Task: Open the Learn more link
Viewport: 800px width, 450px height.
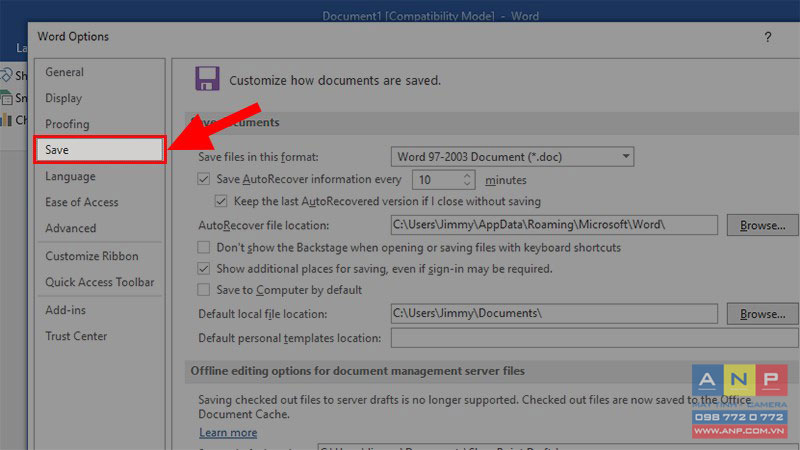Action: click(x=228, y=433)
